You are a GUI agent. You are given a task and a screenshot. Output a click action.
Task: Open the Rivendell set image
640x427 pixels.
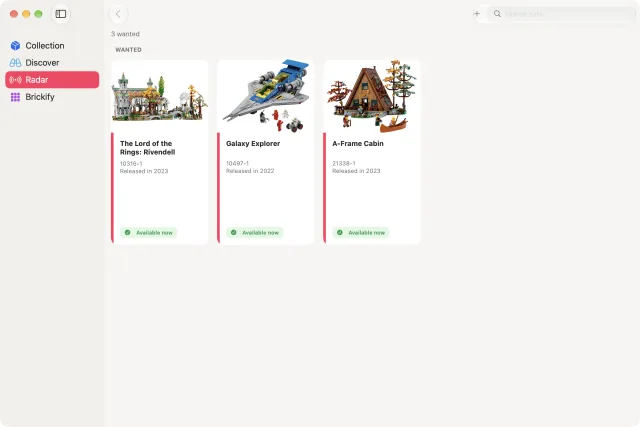coord(160,97)
